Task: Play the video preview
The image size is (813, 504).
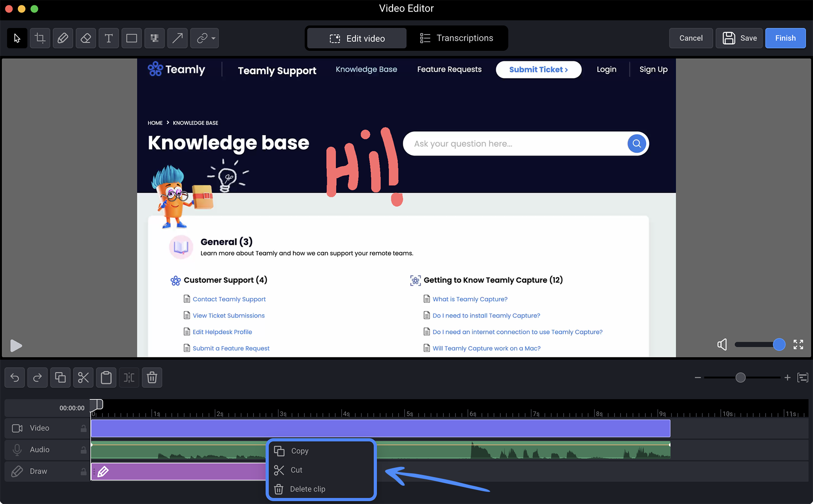Action: 16,345
